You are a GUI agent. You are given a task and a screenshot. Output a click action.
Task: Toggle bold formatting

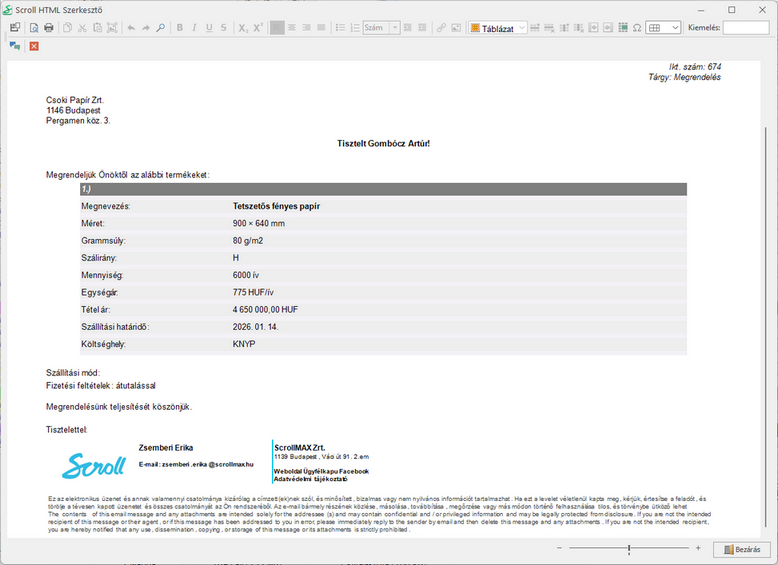[180, 28]
